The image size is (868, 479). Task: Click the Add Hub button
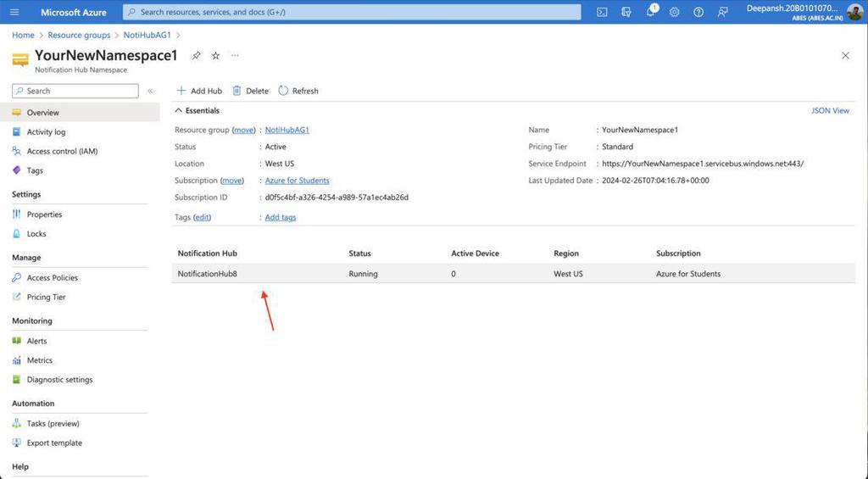(x=198, y=91)
